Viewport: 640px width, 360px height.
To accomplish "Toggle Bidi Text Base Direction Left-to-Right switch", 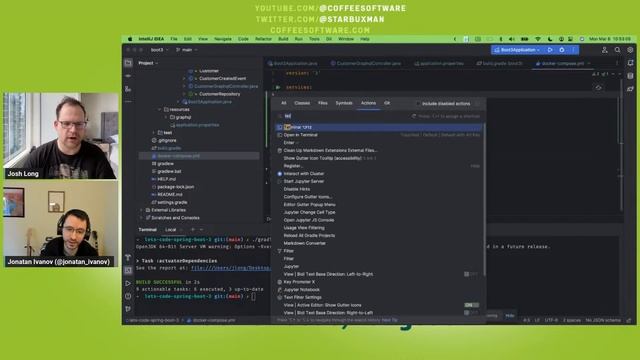I will [471, 274].
